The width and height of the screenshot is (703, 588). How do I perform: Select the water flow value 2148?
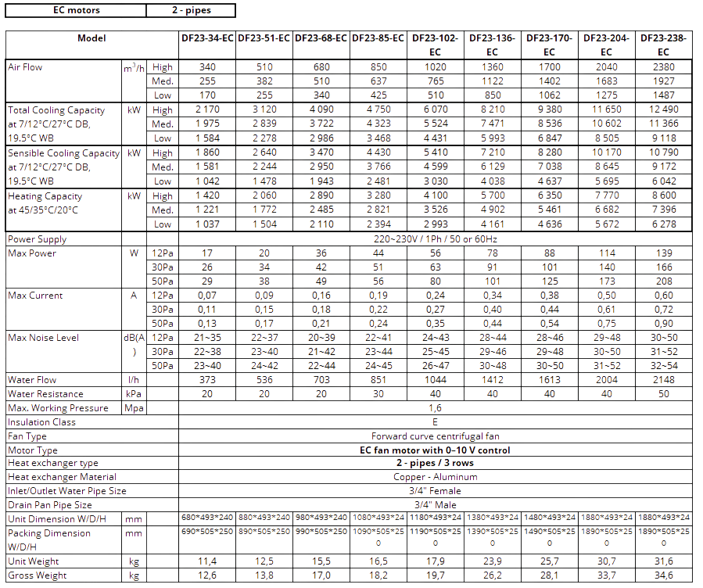click(x=664, y=380)
